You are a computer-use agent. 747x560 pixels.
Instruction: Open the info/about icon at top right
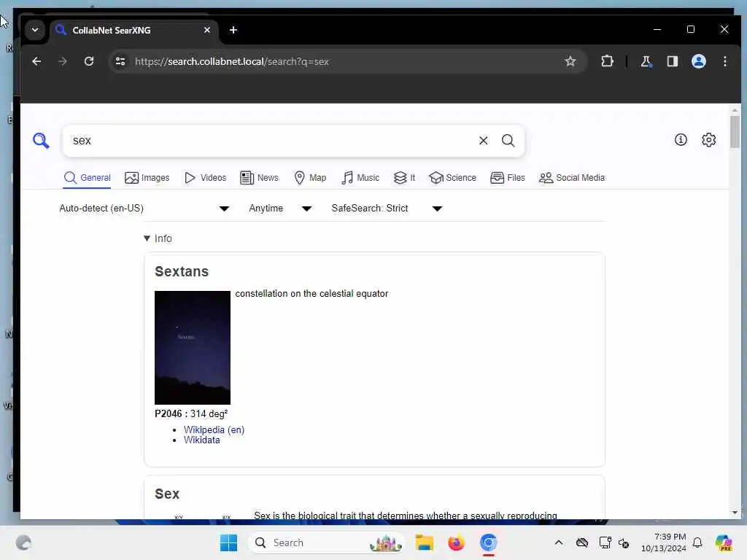681,139
